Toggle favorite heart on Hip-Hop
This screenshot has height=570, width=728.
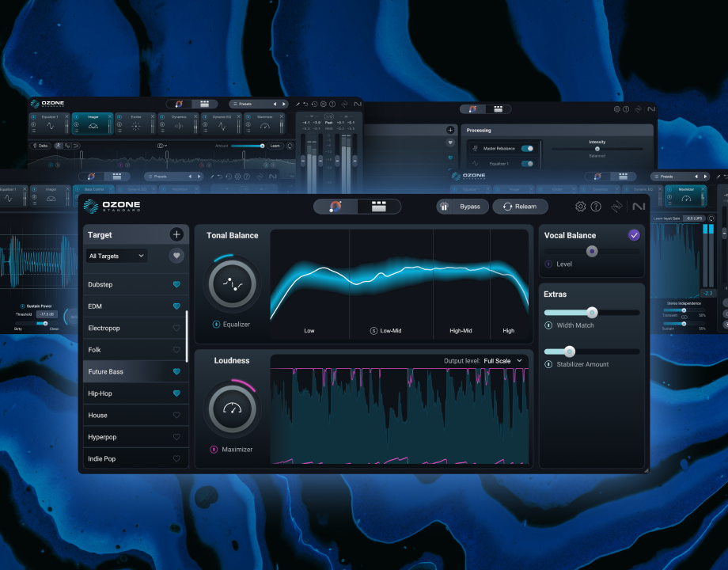(176, 393)
